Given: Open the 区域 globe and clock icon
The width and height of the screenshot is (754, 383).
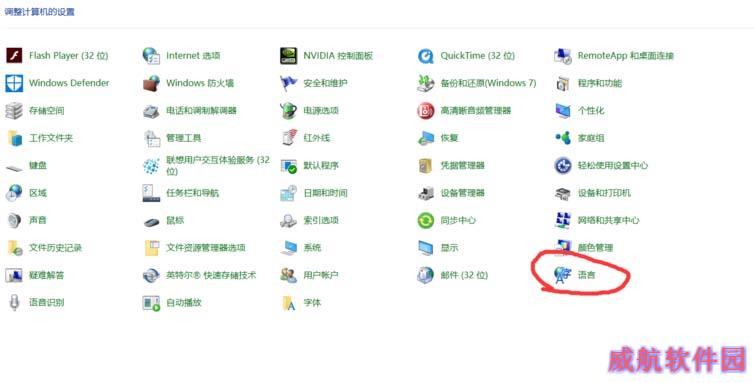Looking at the screenshot, I should pyautogui.click(x=14, y=193).
